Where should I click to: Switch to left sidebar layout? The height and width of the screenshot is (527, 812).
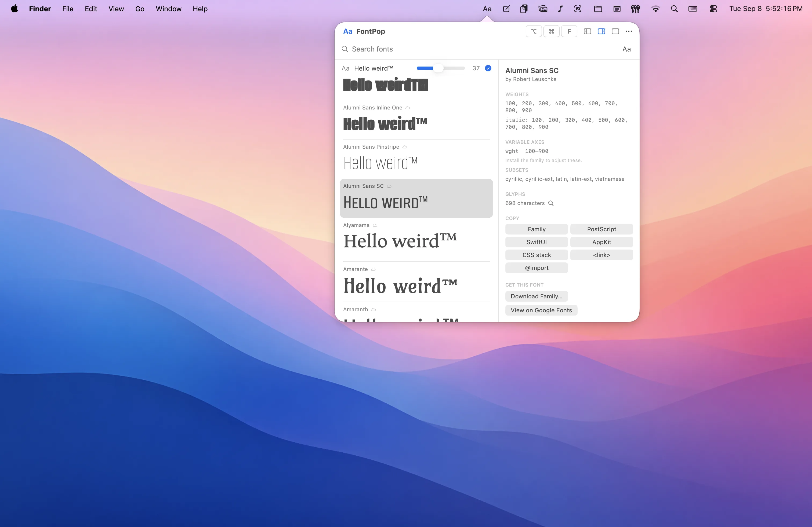[587, 31]
